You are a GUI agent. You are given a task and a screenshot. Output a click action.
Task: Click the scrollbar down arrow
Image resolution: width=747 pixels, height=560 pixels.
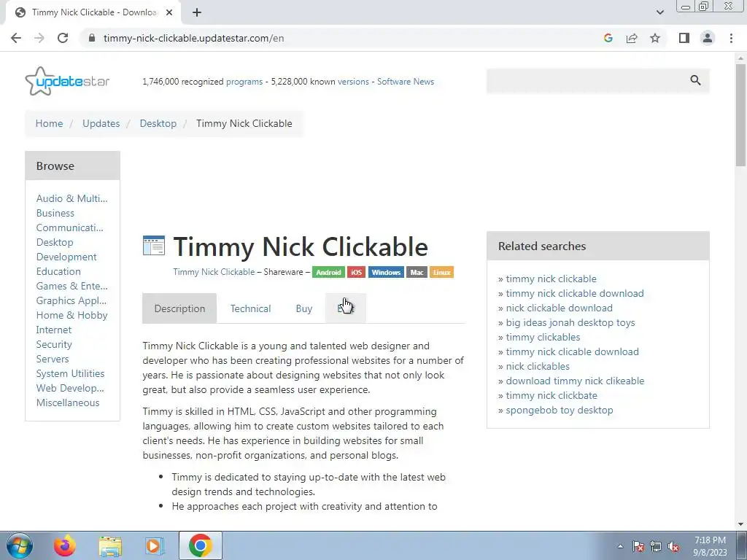tap(740, 524)
